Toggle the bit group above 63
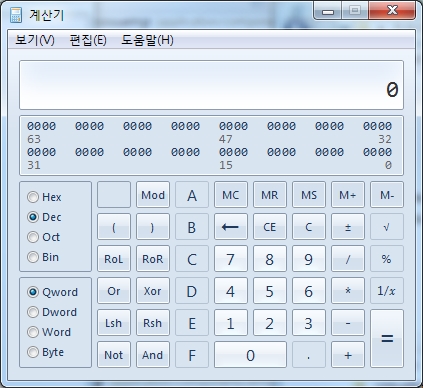Image resolution: width=423 pixels, height=388 pixels. (x=42, y=126)
